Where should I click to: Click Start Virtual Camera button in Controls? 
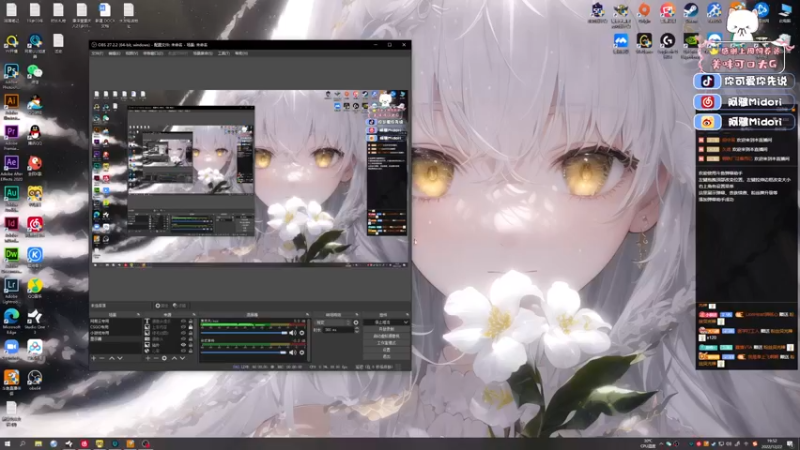coord(386,336)
